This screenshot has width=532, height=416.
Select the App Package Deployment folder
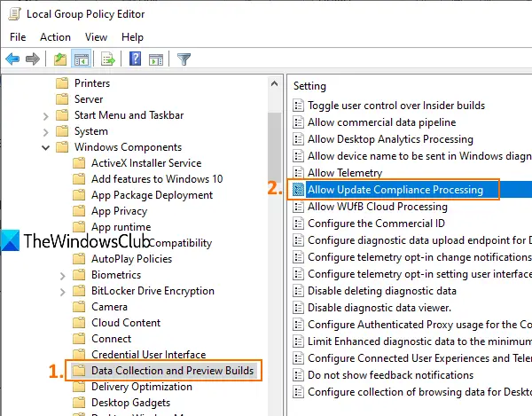click(x=152, y=195)
